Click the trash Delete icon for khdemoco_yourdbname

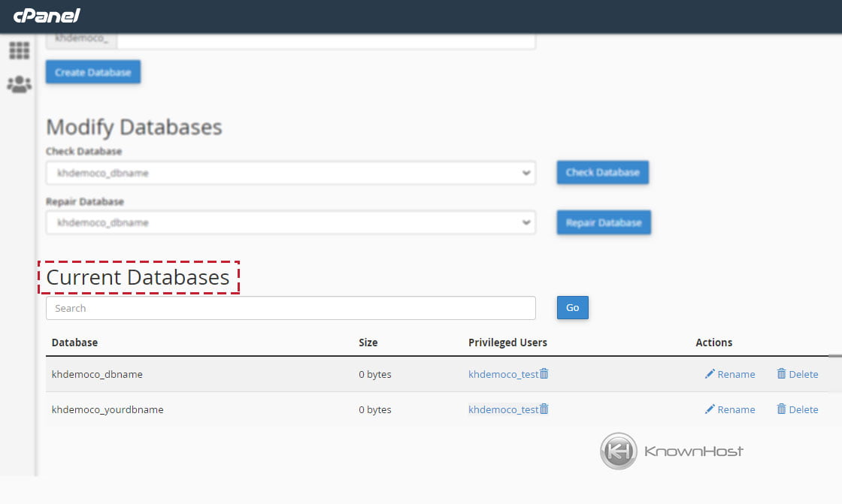(x=782, y=409)
